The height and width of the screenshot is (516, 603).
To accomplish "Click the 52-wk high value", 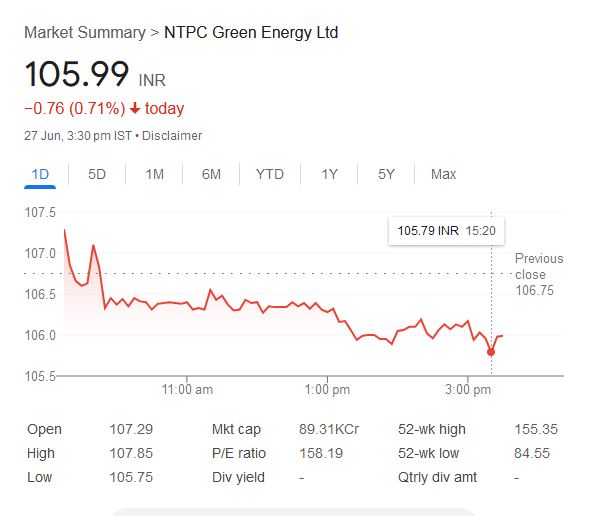I will pyautogui.click(x=535, y=429).
